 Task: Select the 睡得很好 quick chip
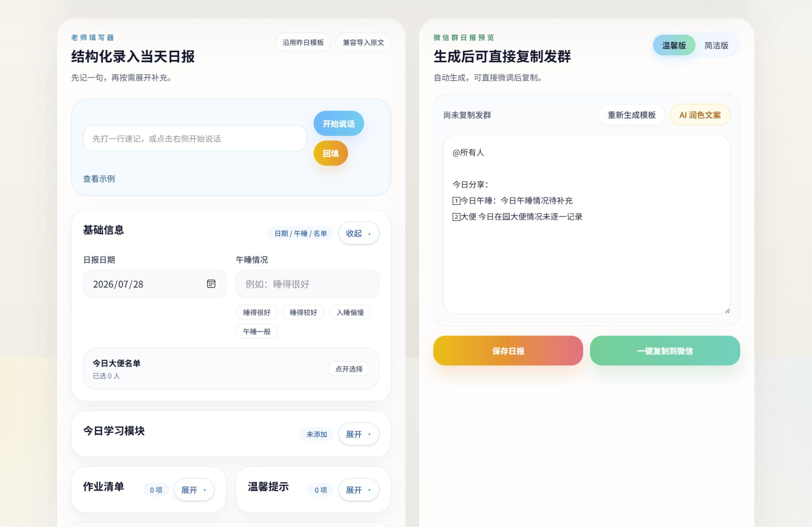(x=257, y=312)
